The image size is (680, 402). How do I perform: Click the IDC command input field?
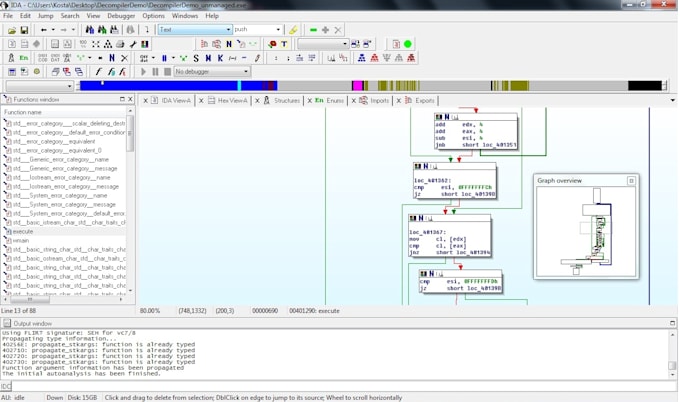click(343, 386)
